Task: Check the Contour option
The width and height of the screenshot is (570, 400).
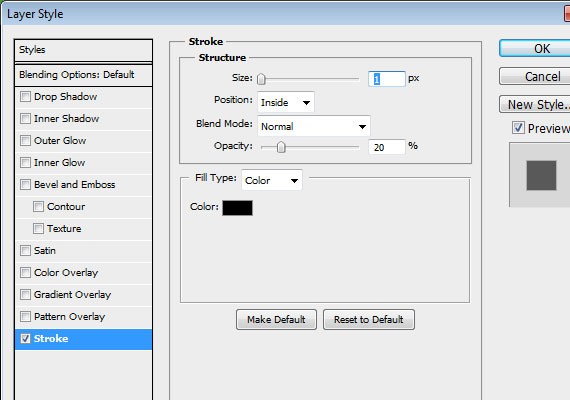Action: [x=38, y=207]
